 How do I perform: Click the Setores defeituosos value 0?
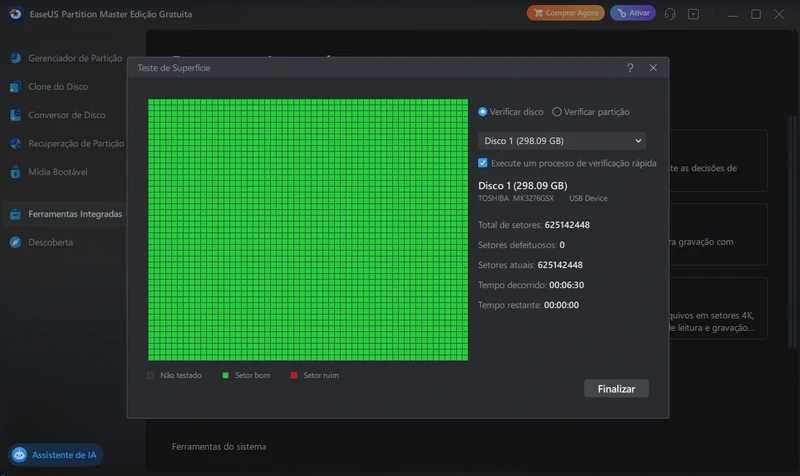point(562,245)
